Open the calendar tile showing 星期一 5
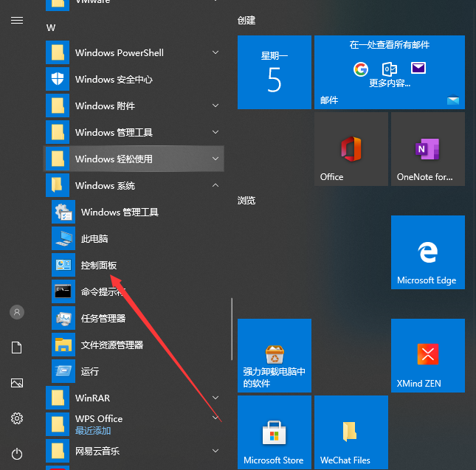Screen dimensions: 476x470 (x=275, y=72)
